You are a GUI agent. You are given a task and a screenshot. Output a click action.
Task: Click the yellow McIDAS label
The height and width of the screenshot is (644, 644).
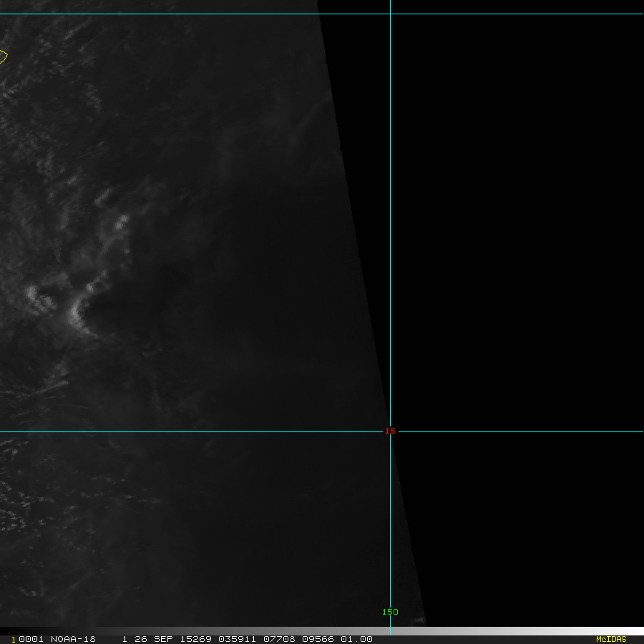point(610,639)
